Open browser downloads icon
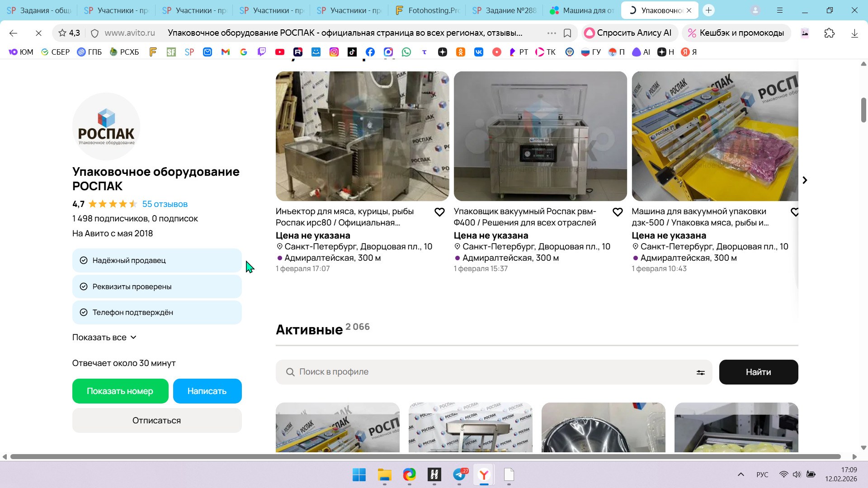868x488 pixels. click(854, 33)
